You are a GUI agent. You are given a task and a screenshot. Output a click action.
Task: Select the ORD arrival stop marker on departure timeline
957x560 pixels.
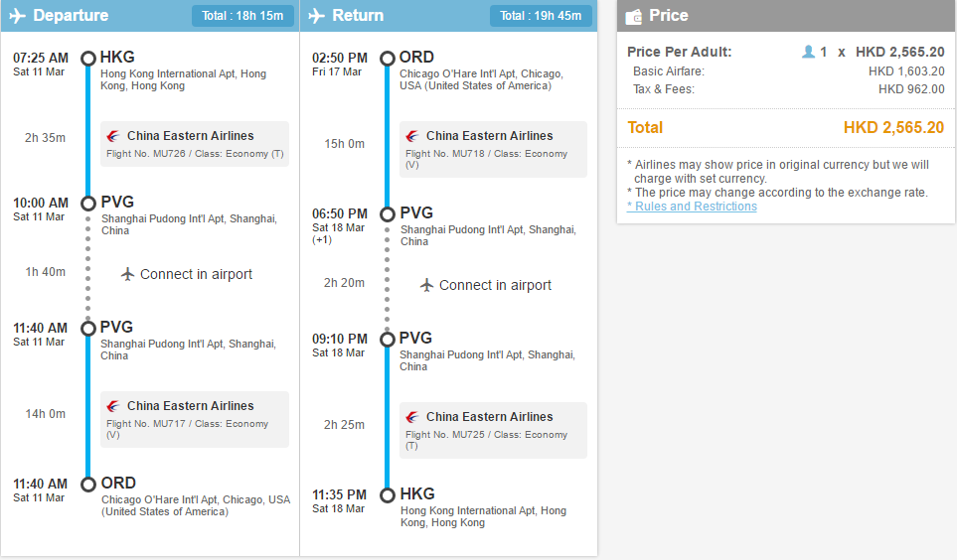pyautogui.click(x=88, y=484)
